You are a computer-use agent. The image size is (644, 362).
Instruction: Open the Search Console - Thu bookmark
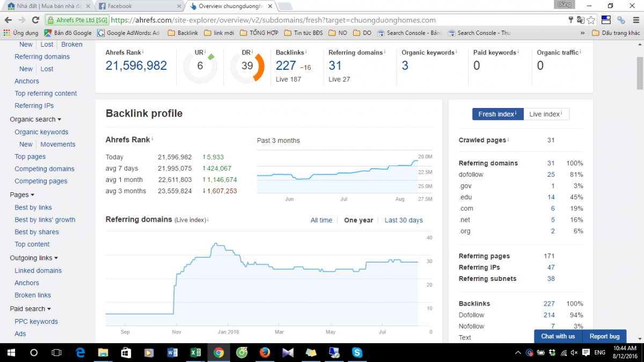click(x=479, y=33)
